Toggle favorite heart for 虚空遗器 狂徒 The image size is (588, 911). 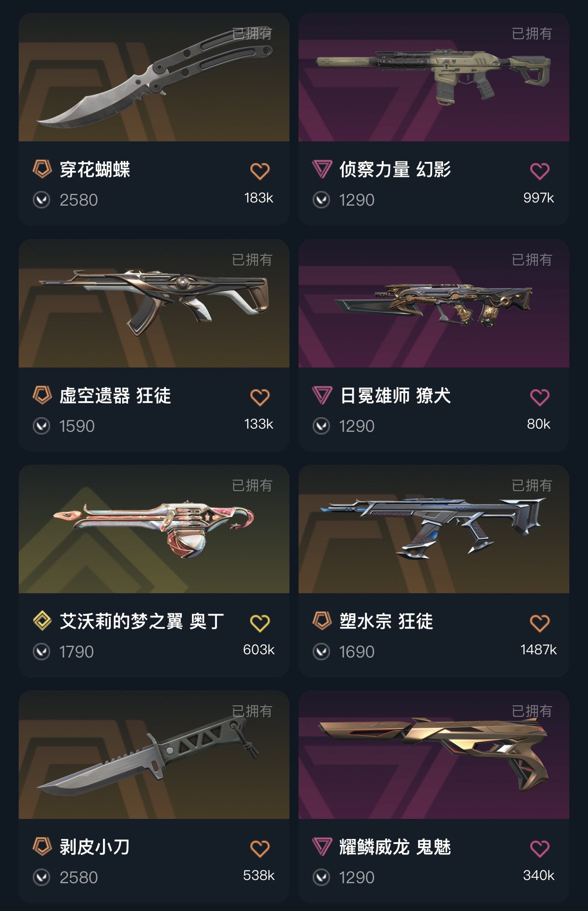(x=260, y=397)
